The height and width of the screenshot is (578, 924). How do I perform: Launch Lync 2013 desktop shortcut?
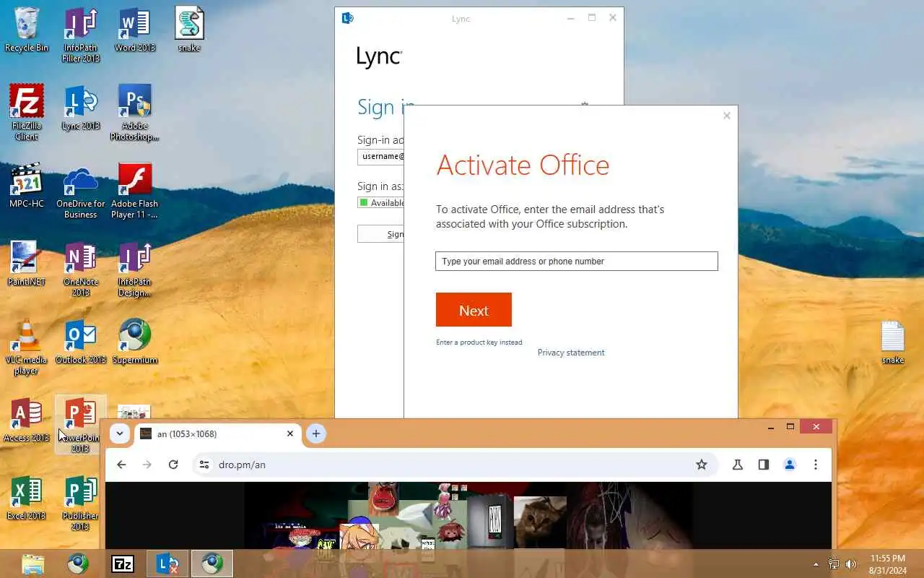coord(81,108)
